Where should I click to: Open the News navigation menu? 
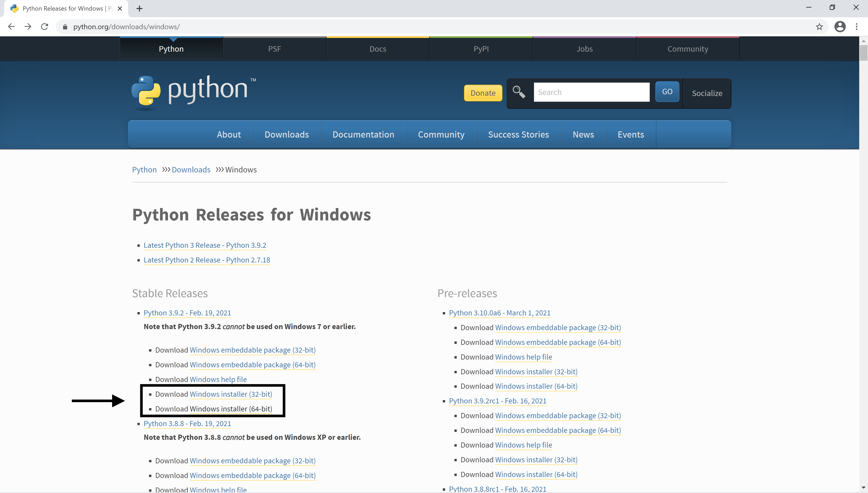[x=583, y=134]
